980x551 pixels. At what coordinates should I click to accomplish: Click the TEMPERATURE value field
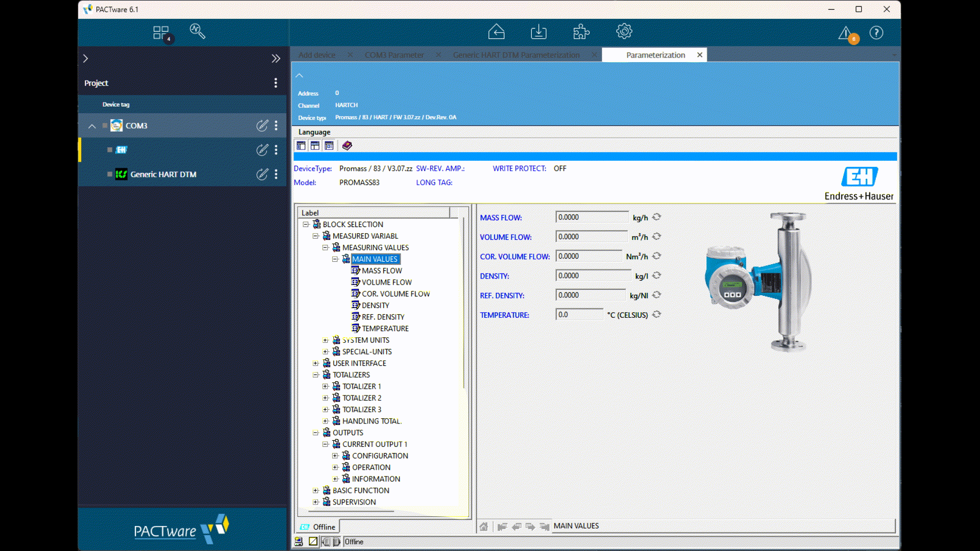(x=579, y=315)
